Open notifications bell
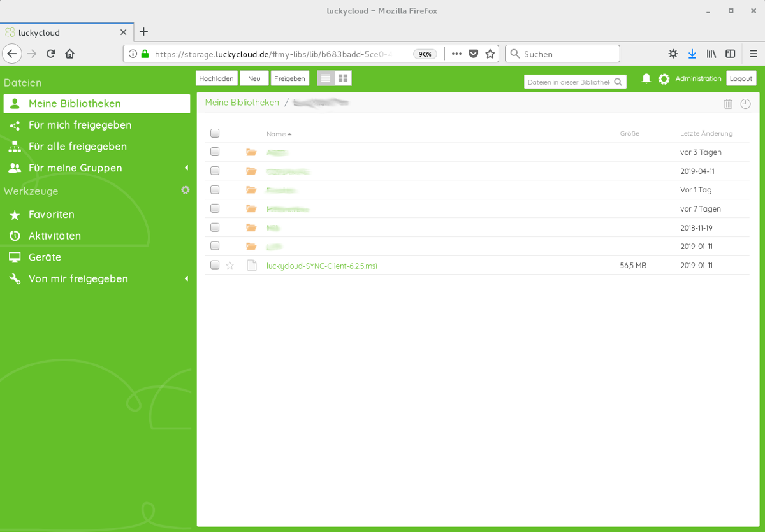This screenshot has width=765, height=532. [646, 78]
